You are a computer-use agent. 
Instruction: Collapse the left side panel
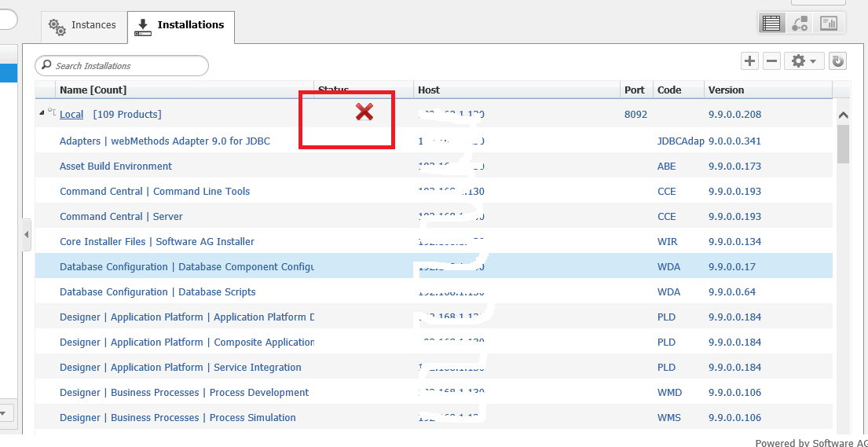point(26,235)
